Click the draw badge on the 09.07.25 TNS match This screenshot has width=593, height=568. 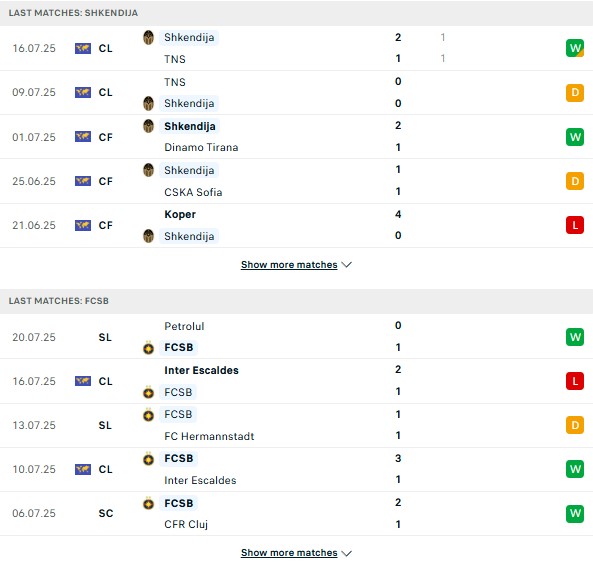[574, 92]
